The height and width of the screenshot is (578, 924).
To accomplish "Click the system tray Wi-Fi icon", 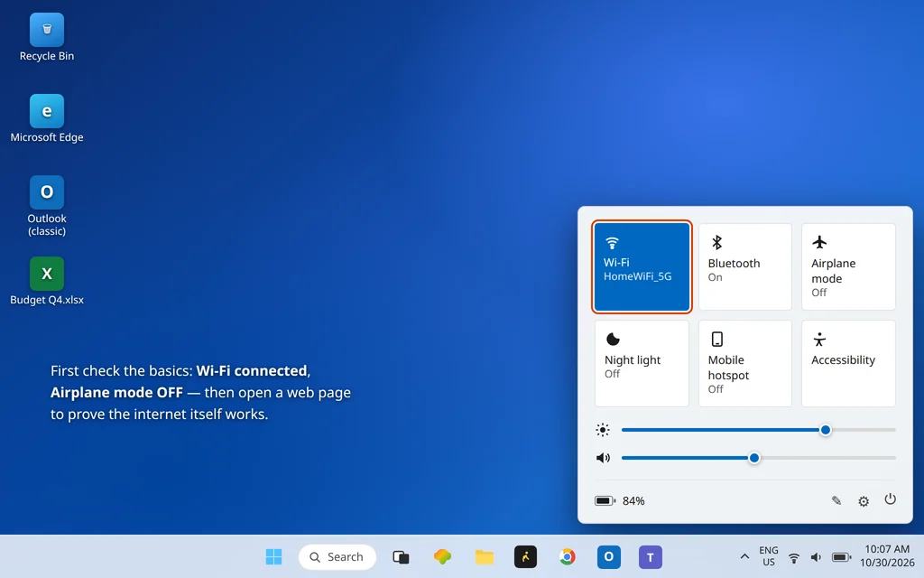I will coord(794,557).
